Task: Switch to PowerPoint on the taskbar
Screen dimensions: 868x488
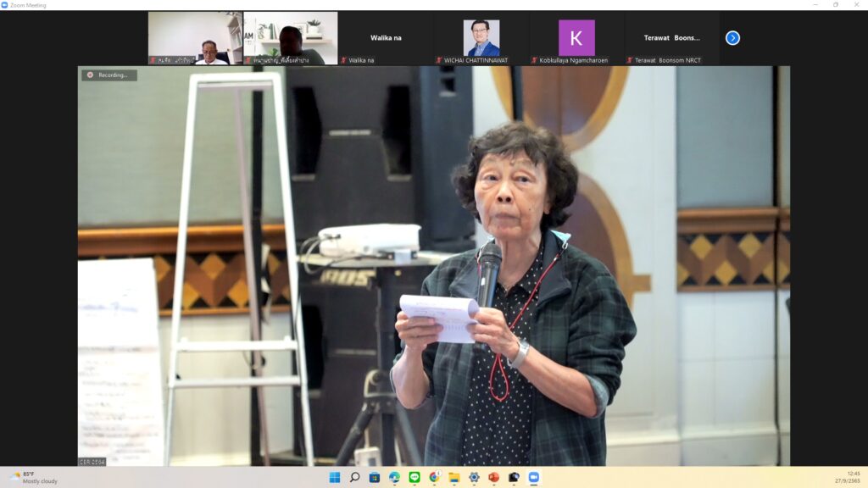Action: point(493,477)
